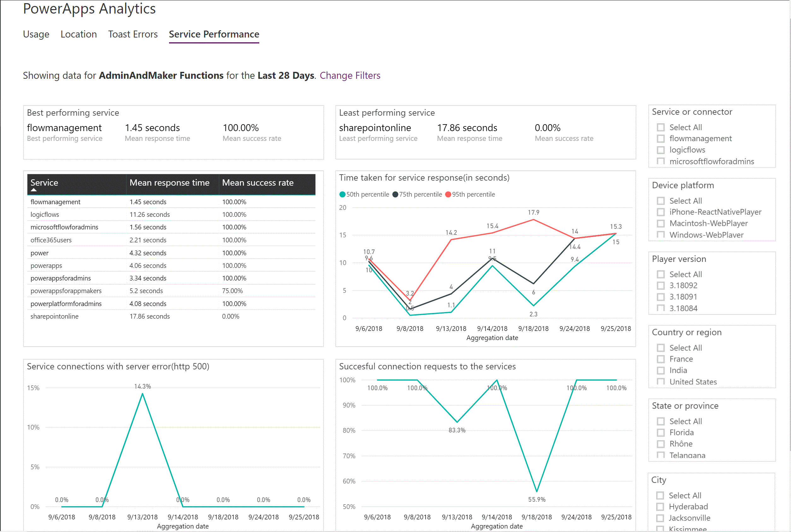Check Select All under Service or connector
The height and width of the screenshot is (532, 791).
[660, 128]
